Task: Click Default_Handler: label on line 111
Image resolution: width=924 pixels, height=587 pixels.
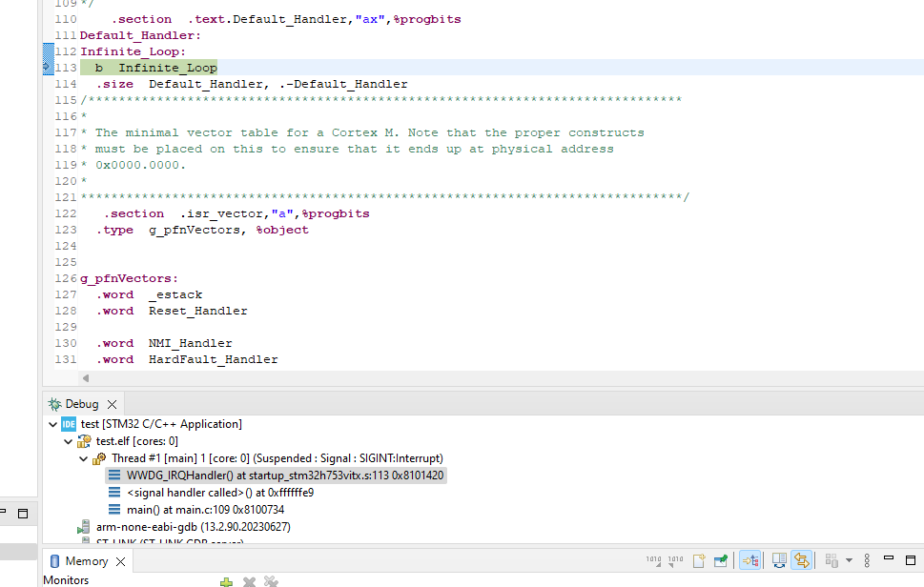Action: 140,35
